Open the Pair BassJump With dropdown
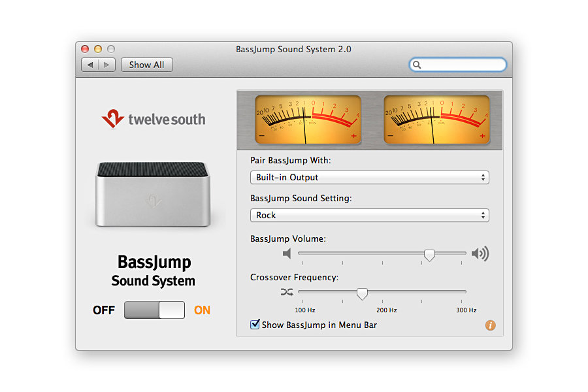This screenshot has height=392, width=588. pyautogui.click(x=369, y=178)
